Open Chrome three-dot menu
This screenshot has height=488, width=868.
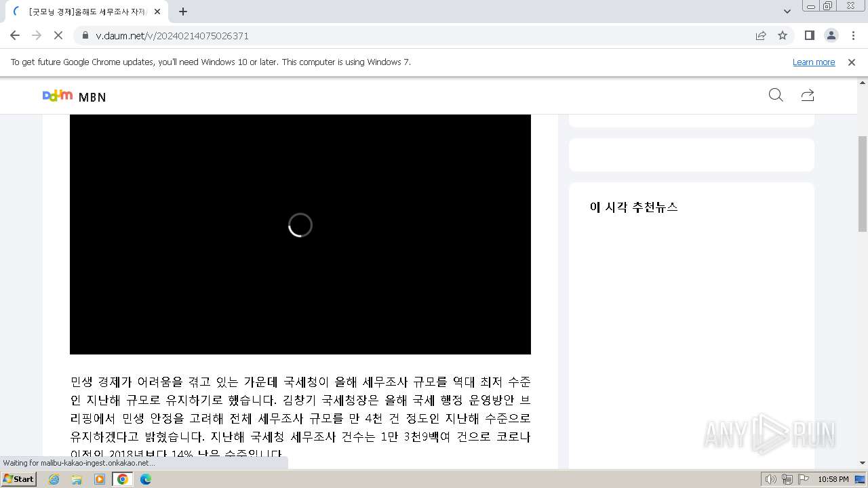click(853, 35)
